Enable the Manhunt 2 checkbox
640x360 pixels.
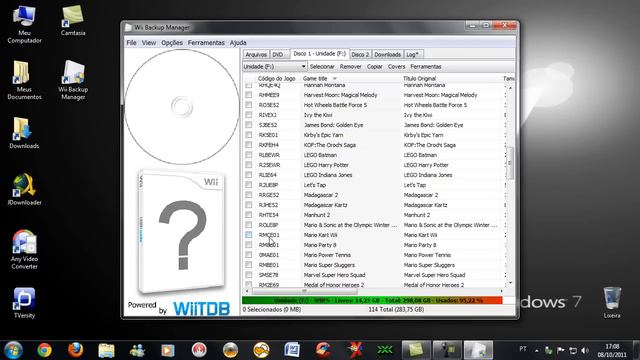pos(249,215)
